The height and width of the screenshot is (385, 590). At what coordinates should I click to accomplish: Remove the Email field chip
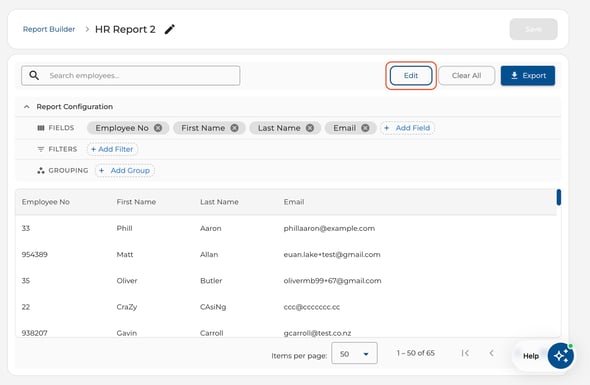tap(365, 128)
